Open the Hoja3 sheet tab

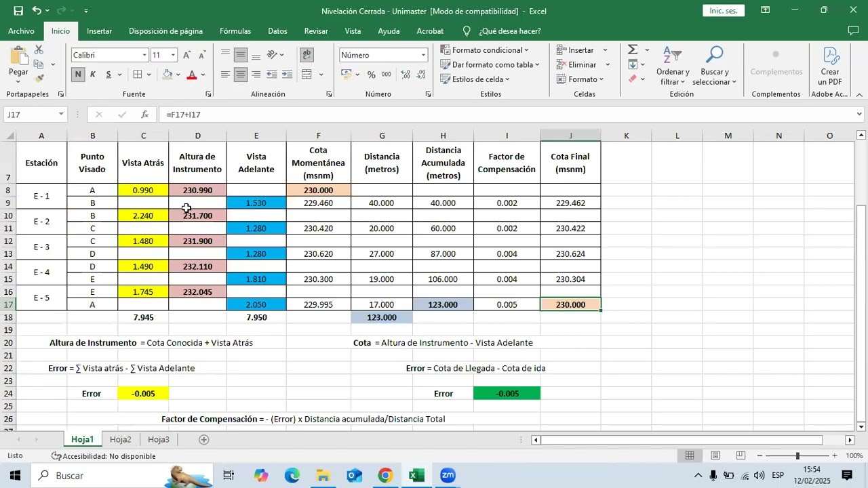click(x=159, y=440)
